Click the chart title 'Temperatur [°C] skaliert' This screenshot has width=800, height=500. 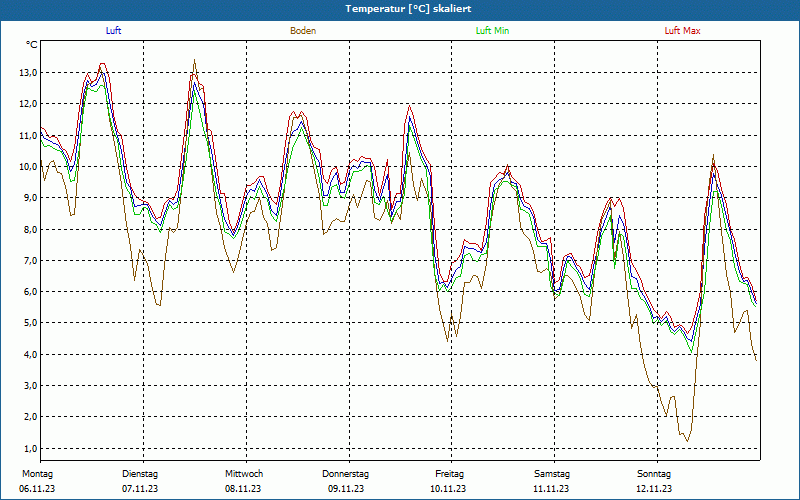click(x=408, y=9)
